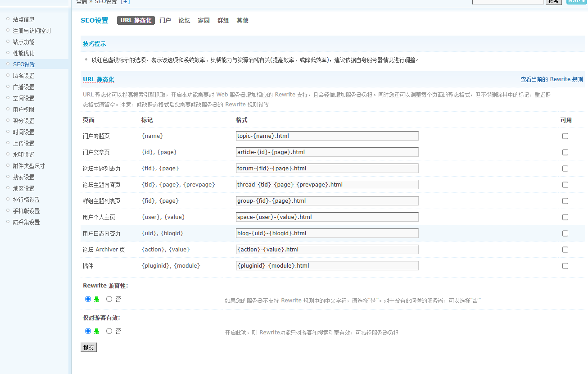Viewport: 588px width, 374px height.
Task: Open 域名设置 from the left menu
Action: pos(23,76)
